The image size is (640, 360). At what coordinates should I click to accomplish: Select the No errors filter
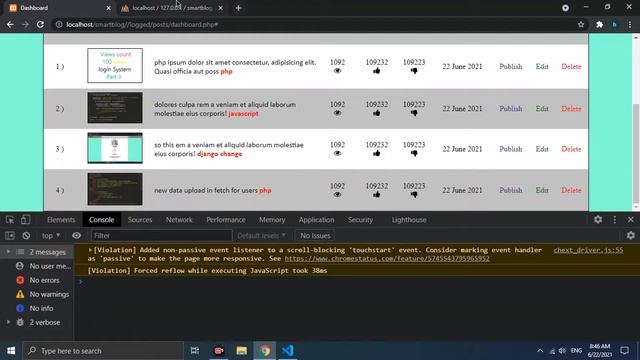pyautogui.click(x=38, y=280)
